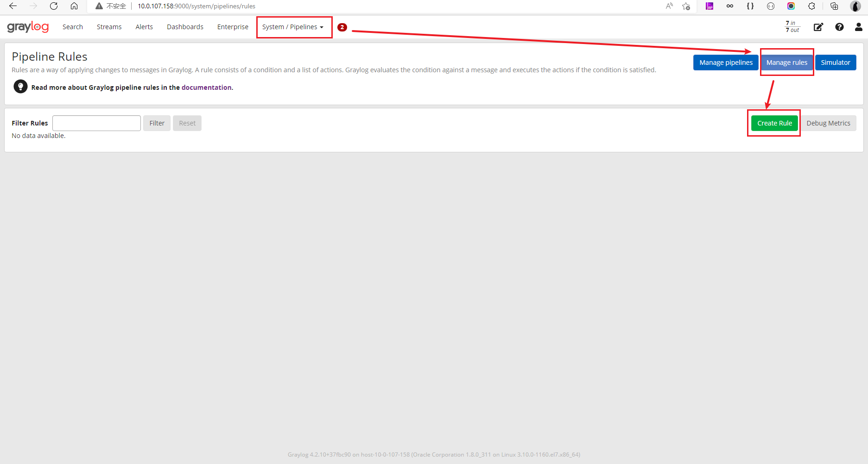This screenshot has height=464, width=868.
Task: Open the Alerts section
Action: (x=144, y=26)
